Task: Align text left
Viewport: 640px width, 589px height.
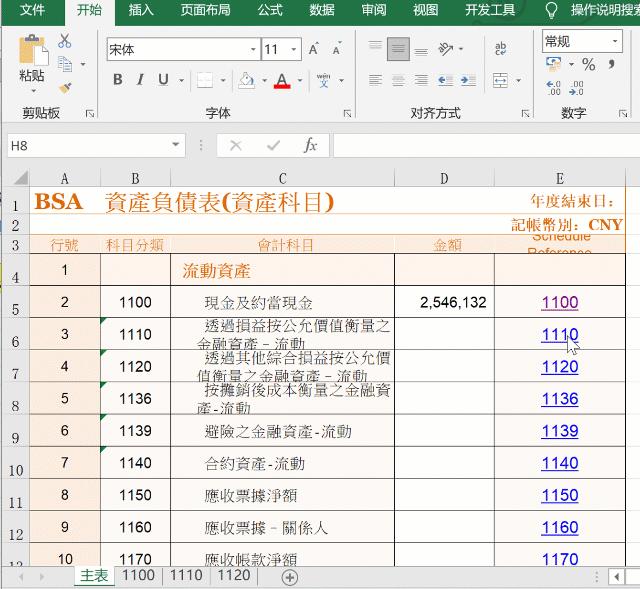Action: pos(375,80)
